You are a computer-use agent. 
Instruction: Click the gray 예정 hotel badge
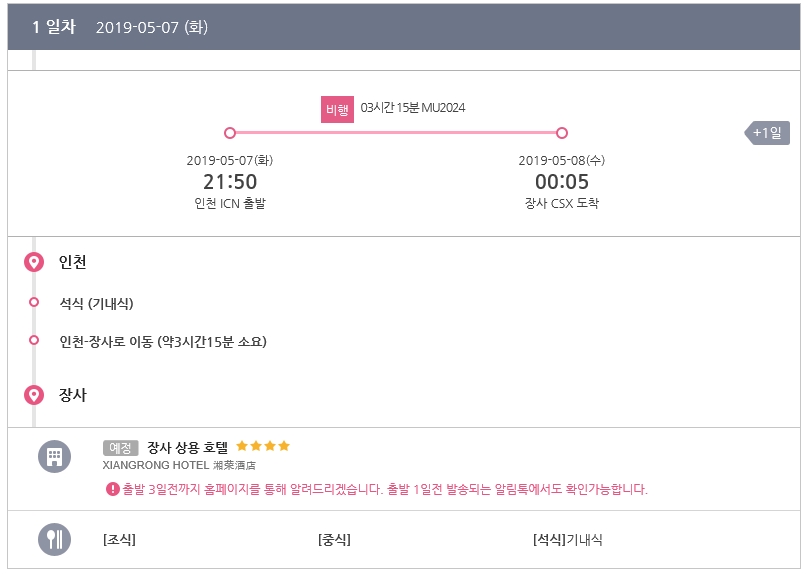pos(120,447)
